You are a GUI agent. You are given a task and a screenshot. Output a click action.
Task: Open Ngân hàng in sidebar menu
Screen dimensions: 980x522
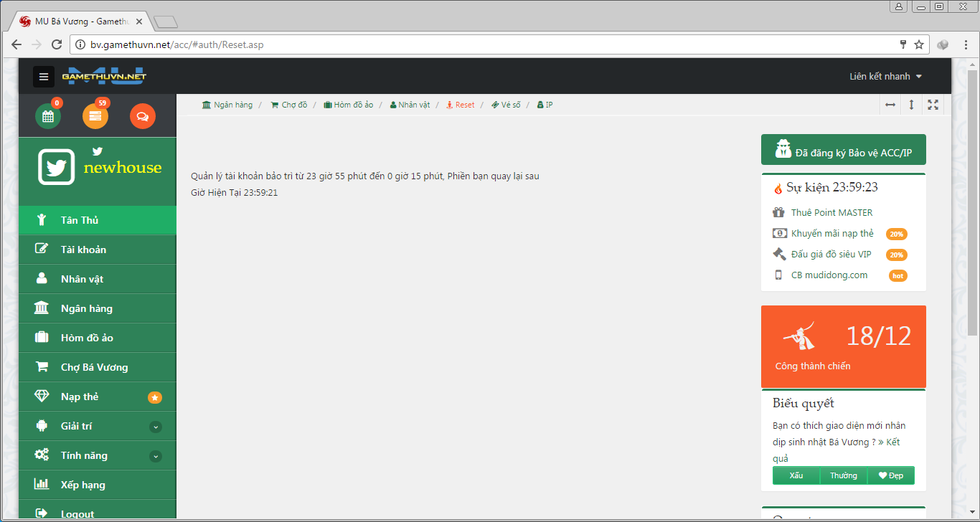click(x=87, y=308)
